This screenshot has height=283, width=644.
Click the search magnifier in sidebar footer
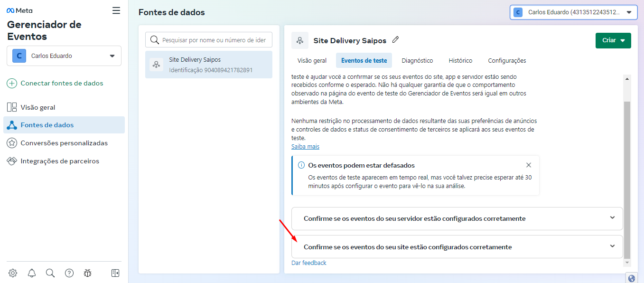(x=50, y=273)
